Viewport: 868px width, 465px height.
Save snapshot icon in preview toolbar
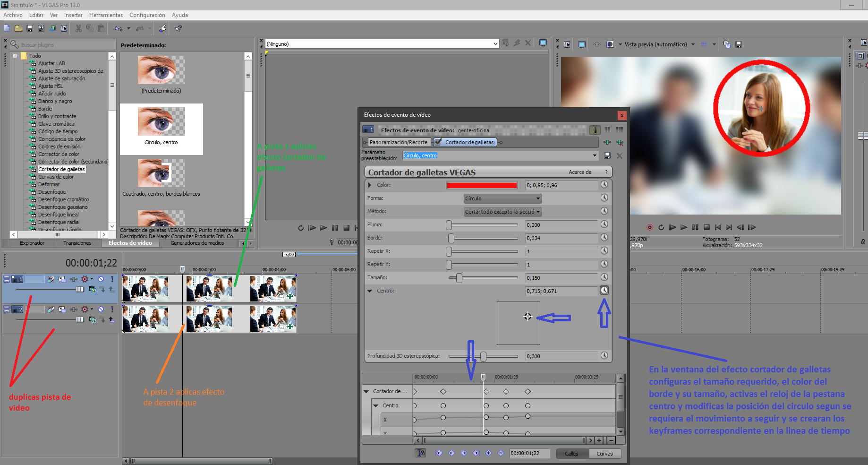pos(739,44)
